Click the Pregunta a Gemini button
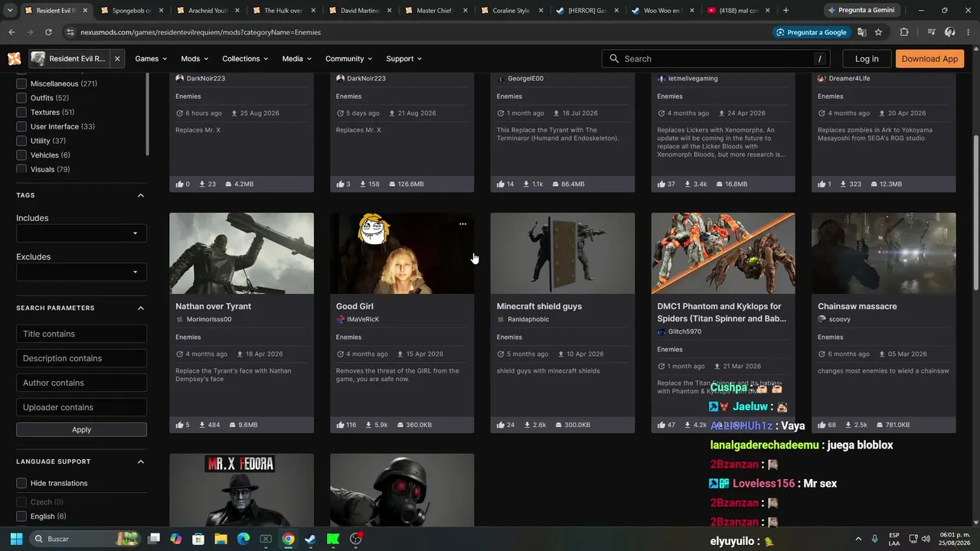 (x=861, y=11)
